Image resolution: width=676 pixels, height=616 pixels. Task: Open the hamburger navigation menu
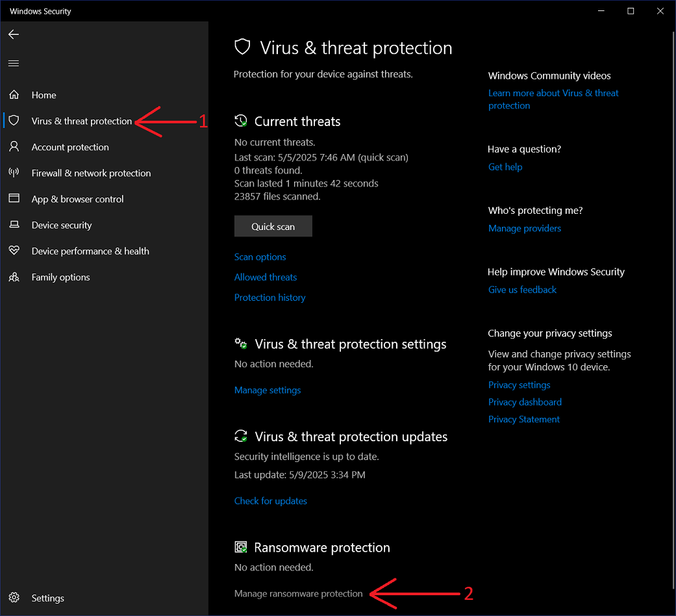tap(13, 62)
